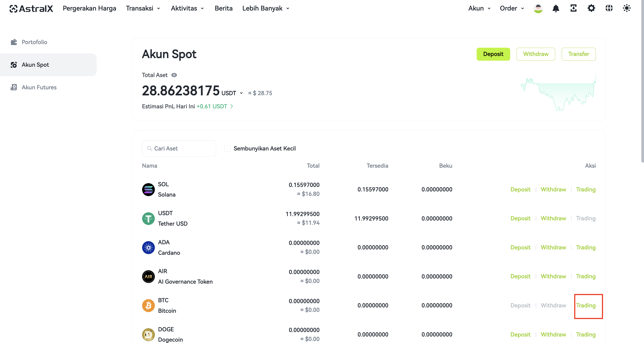
Task: Expand the Lebih Banyak menu
Action: click(x=266, y=8)
